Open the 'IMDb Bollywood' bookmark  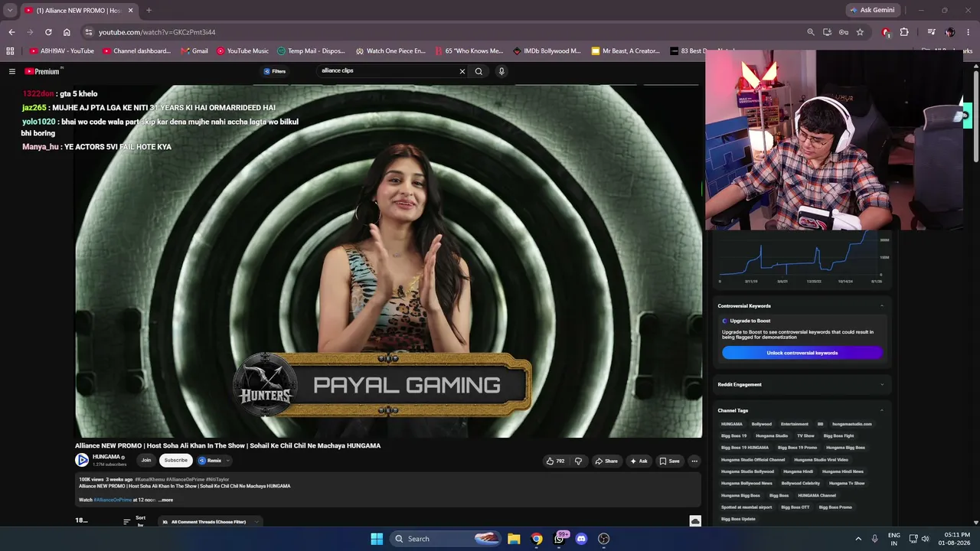[547, 51]
